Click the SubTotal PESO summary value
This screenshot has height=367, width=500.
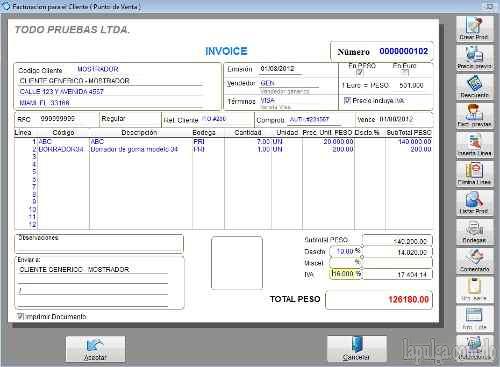398,241
